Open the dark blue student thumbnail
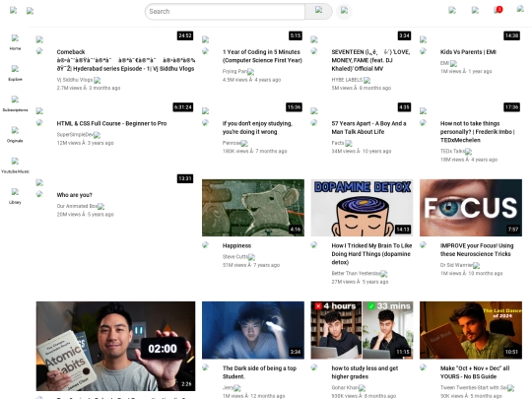This screenshot has width=532, height=399. 253,330
